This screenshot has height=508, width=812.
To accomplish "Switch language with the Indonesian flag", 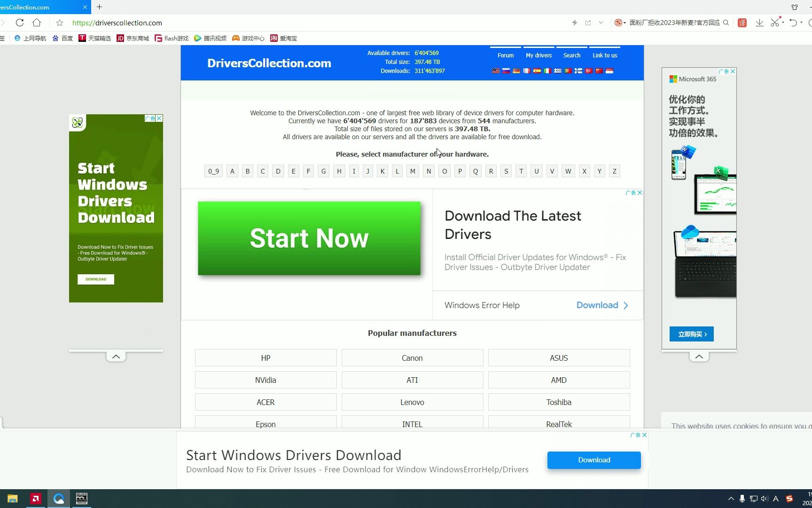I will click(609, 71).
